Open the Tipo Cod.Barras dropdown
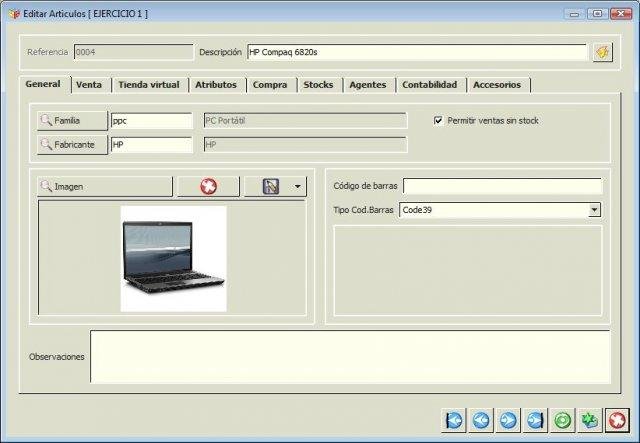Image resolution: width=640 pixels, height=443 pixels. click(594, 210)
